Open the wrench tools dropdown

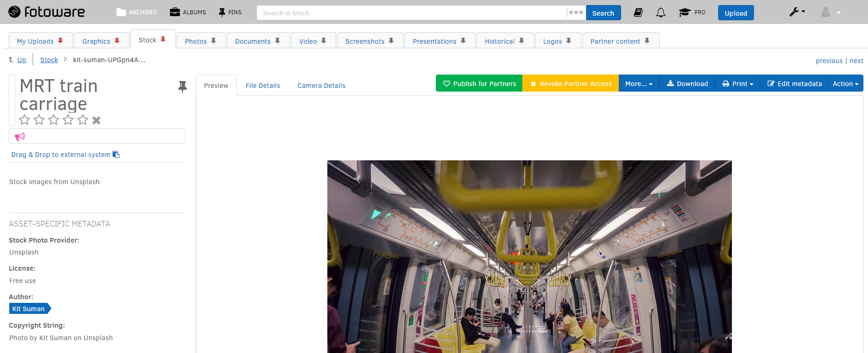[x=797, y=12]
